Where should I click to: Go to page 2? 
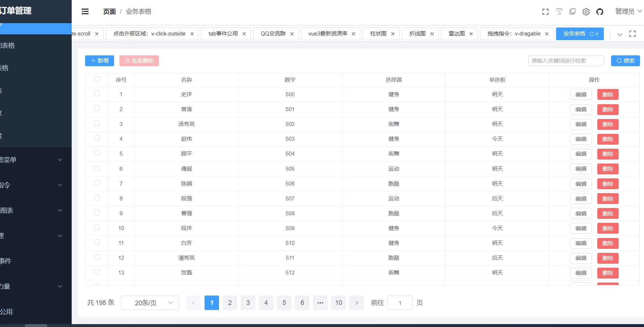[x=230, y=303]
